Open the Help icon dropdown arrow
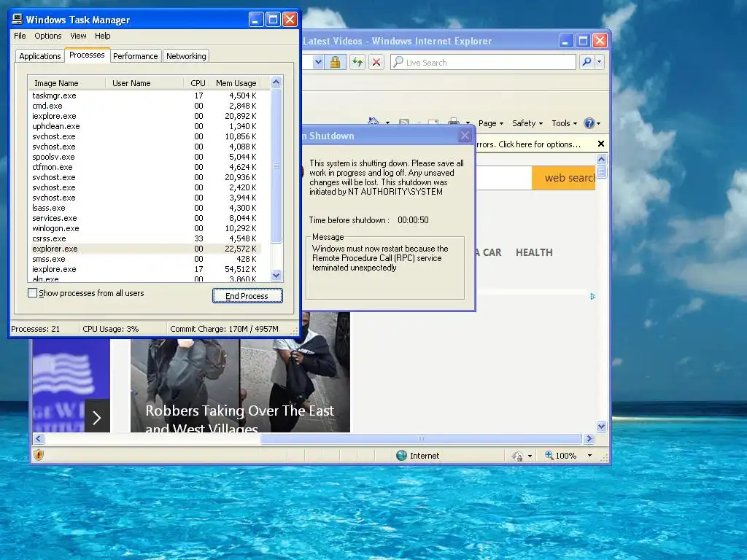The image size is (747, 560). click(x=598, y=124)
